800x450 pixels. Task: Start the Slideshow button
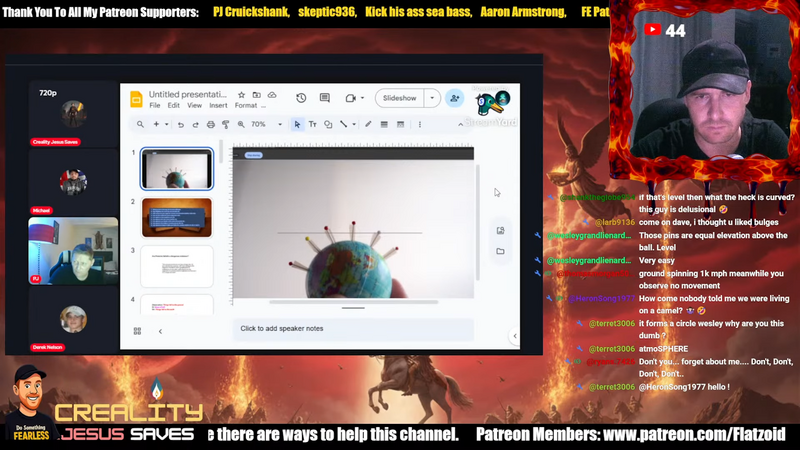[x=399, y=98]
